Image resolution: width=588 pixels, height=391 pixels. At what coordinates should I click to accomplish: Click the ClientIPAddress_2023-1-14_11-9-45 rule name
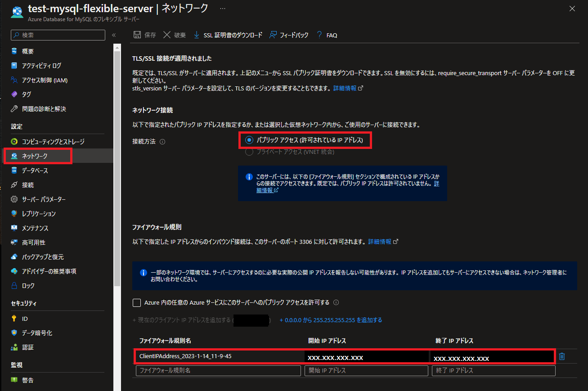185,356
